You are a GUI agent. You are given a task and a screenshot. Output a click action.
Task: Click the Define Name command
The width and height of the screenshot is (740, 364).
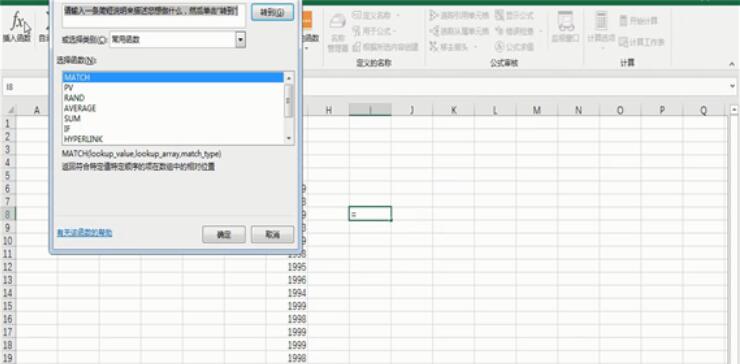point(372,16)
